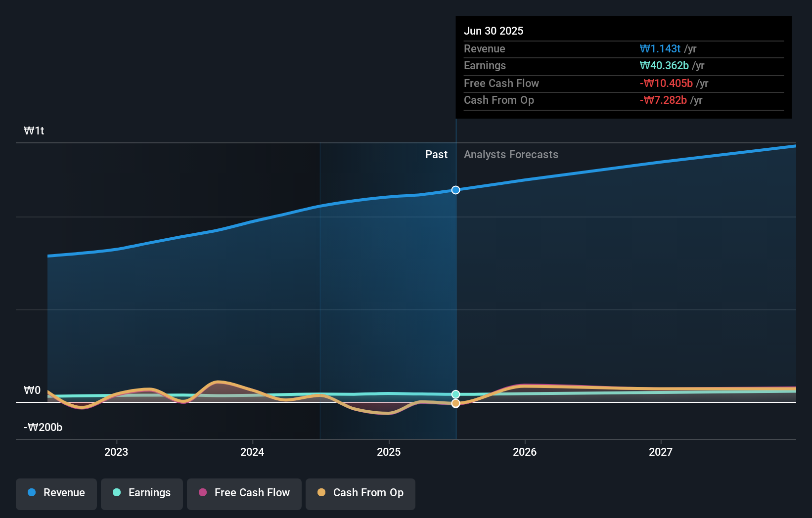Click the 2025 label on the time axis
This screenshot has height=518, width=812.
[x=389, y=451]
